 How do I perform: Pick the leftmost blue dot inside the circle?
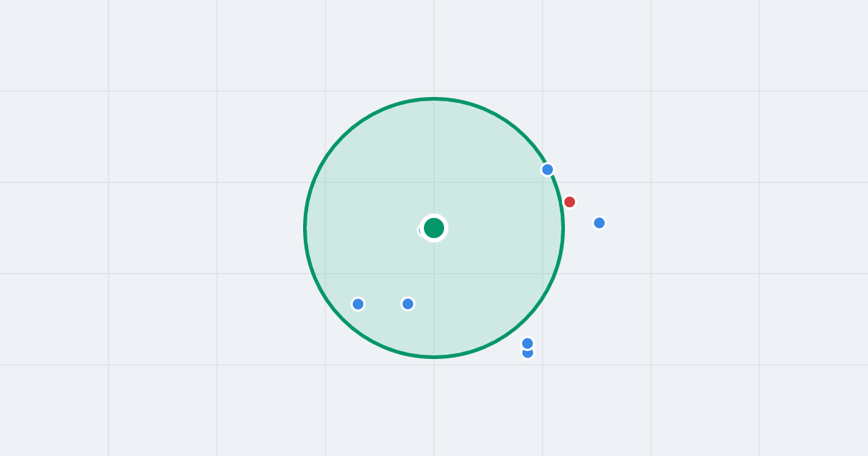pyautogui.click(x=358, y=304)
